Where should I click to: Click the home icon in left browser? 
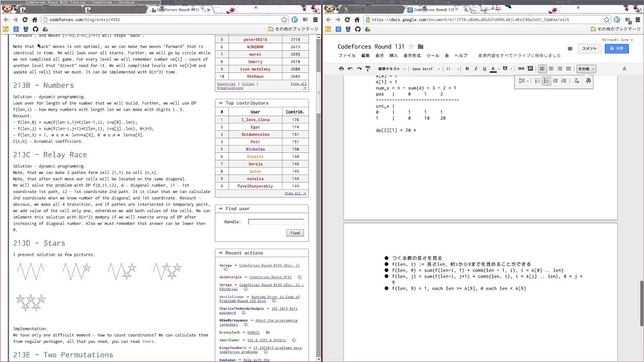[x=35, y=20]
